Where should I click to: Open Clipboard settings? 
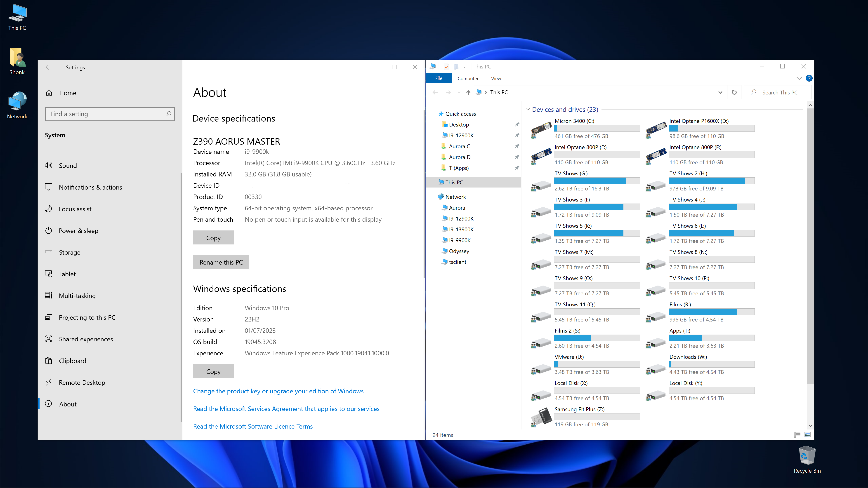pos(110,361)
